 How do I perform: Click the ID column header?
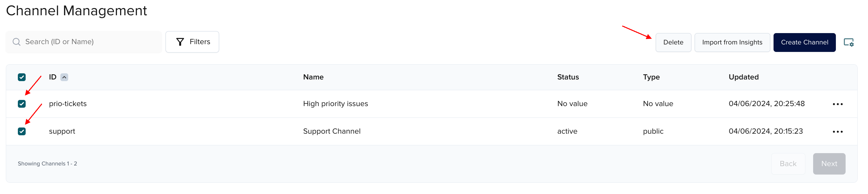pyautogui.click(x=53, y=77)
